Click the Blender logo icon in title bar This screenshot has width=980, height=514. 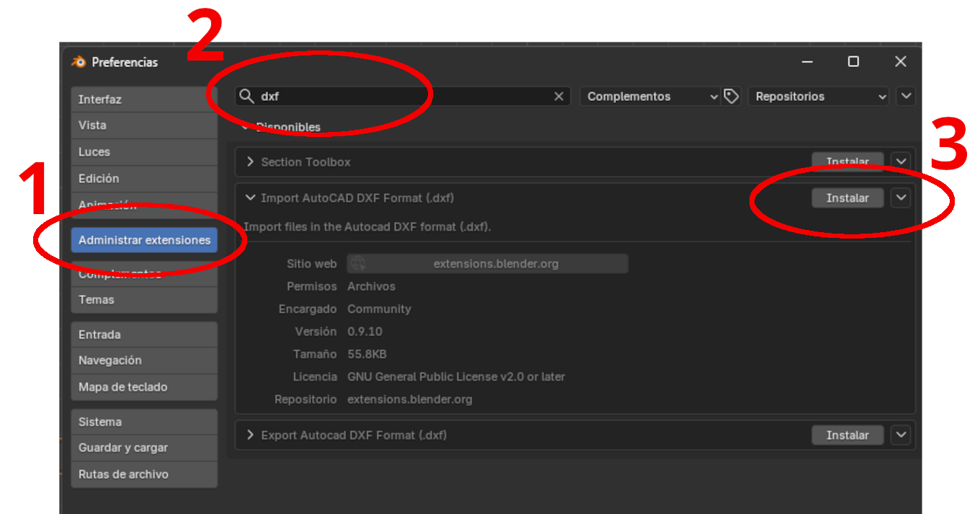click(x=79, y=62)
